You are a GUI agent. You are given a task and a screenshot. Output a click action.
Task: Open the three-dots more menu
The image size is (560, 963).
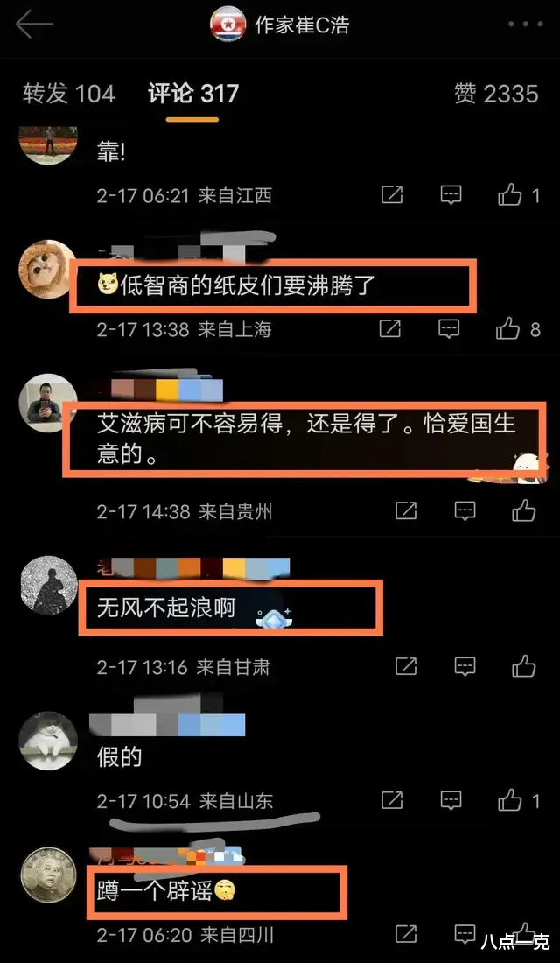[x=526, y=25]
